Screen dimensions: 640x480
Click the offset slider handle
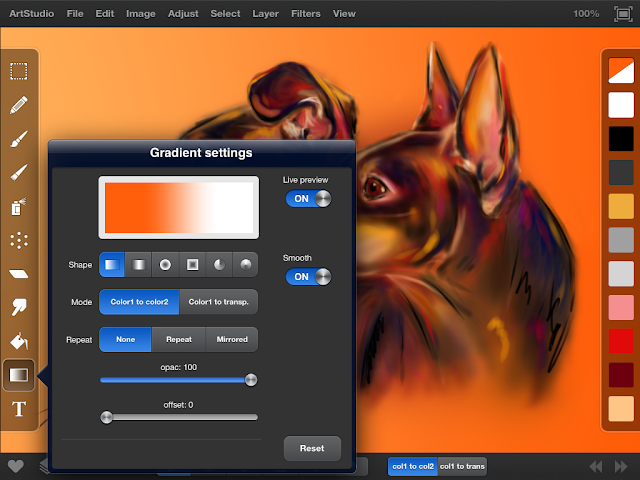tap(107, 417)
